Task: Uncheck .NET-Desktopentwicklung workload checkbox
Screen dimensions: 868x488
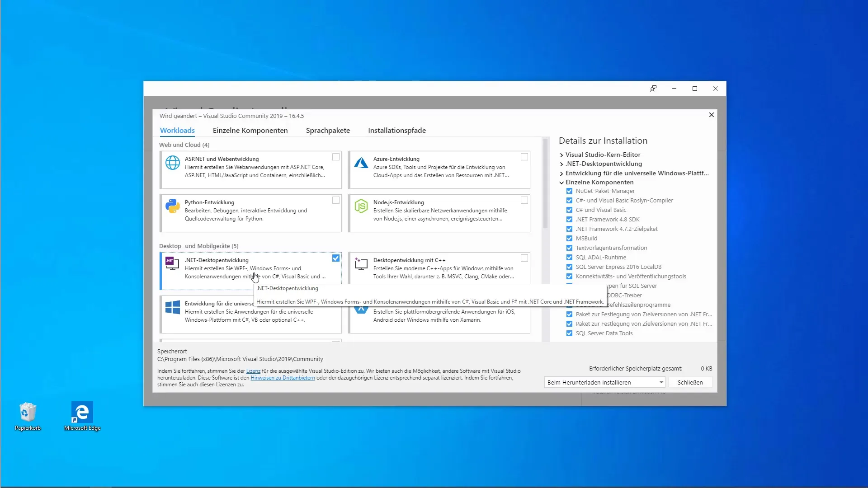Action: point(336,258)
